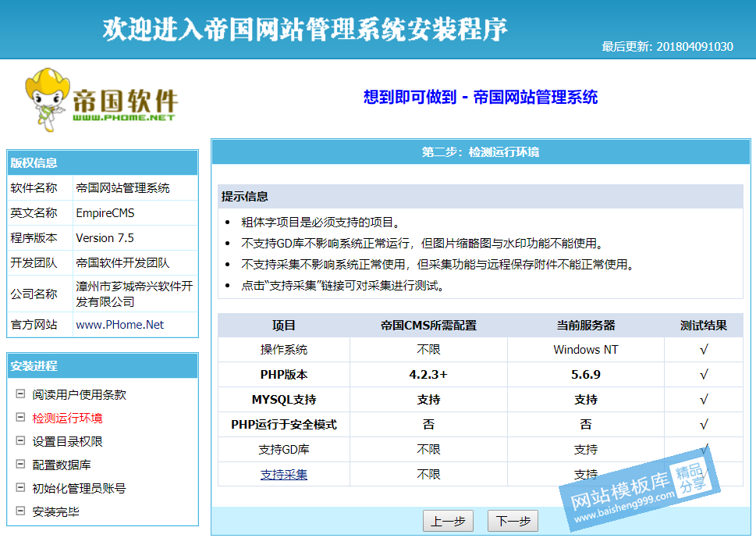Click the 欢迎进入帝国网站管理系统安装程序 banner title
Screen dimensions: 756x538
coord(305,29)
